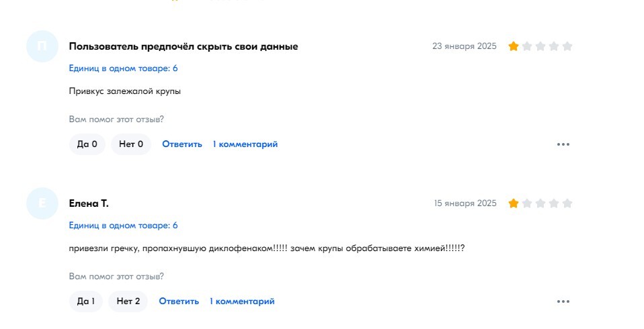This screenshot has height=329, width=644.
Task: Vote "Да 0" on the first review
Action: 87,144
